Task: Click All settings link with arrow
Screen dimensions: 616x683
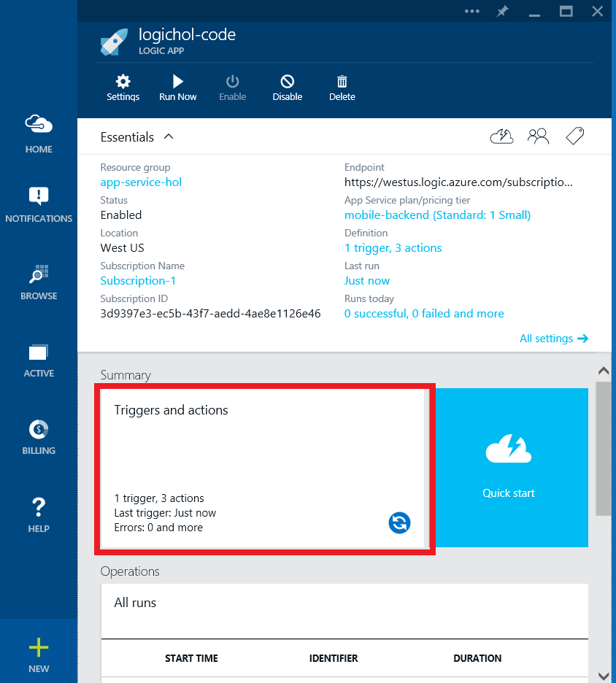Action: point(554,339)
